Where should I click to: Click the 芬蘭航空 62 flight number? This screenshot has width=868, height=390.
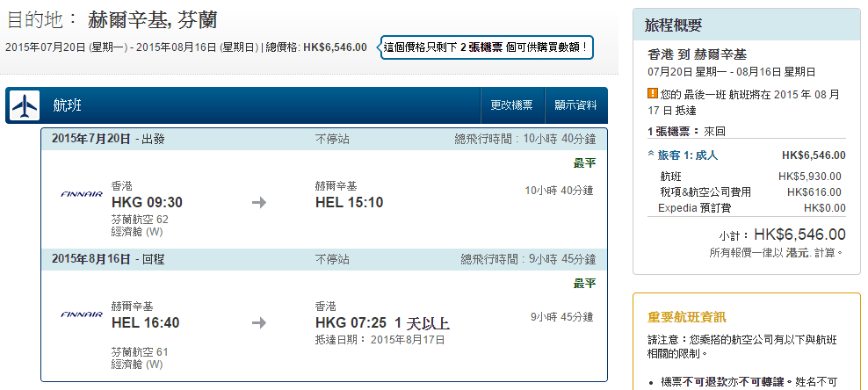pyautogui.click(x=140, y=220)
